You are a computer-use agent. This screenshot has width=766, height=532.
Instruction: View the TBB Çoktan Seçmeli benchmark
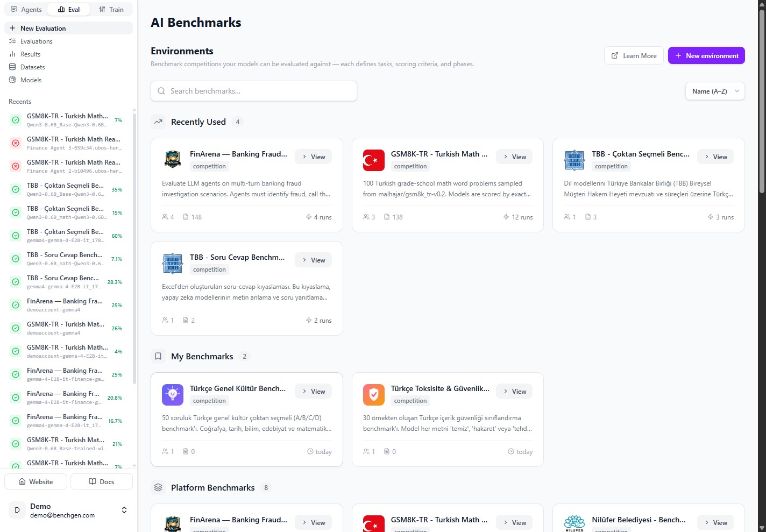tap(715, 157)
